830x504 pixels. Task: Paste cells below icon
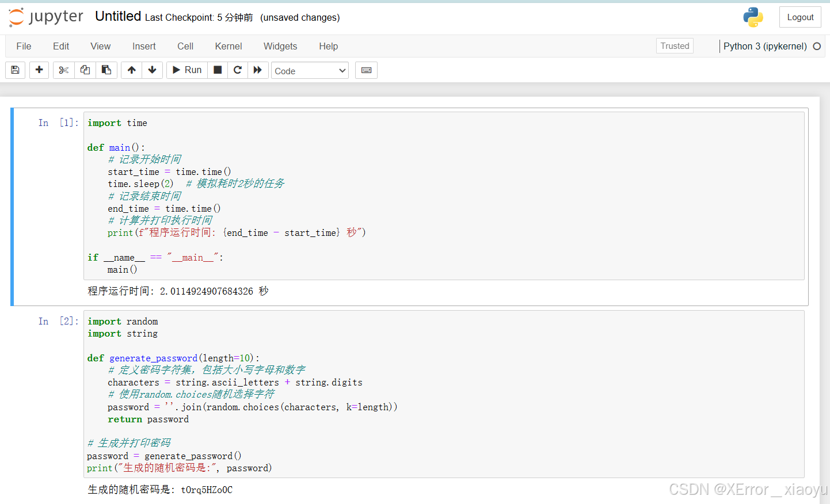106,70
